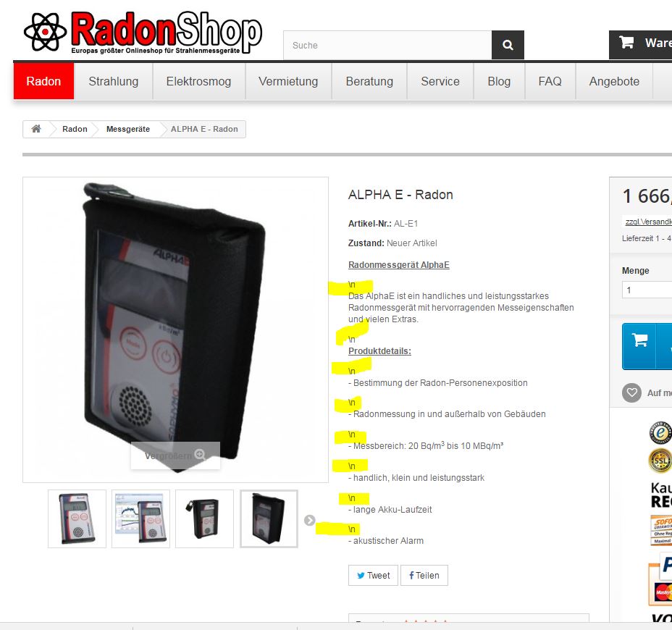This screenshot has width=672, height=630.
Task: Open the shopping cart icon
Action: click(626, 43)
